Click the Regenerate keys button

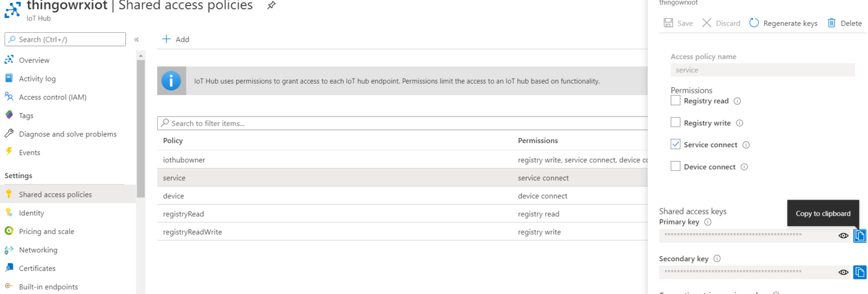click(x=784, y=23)
